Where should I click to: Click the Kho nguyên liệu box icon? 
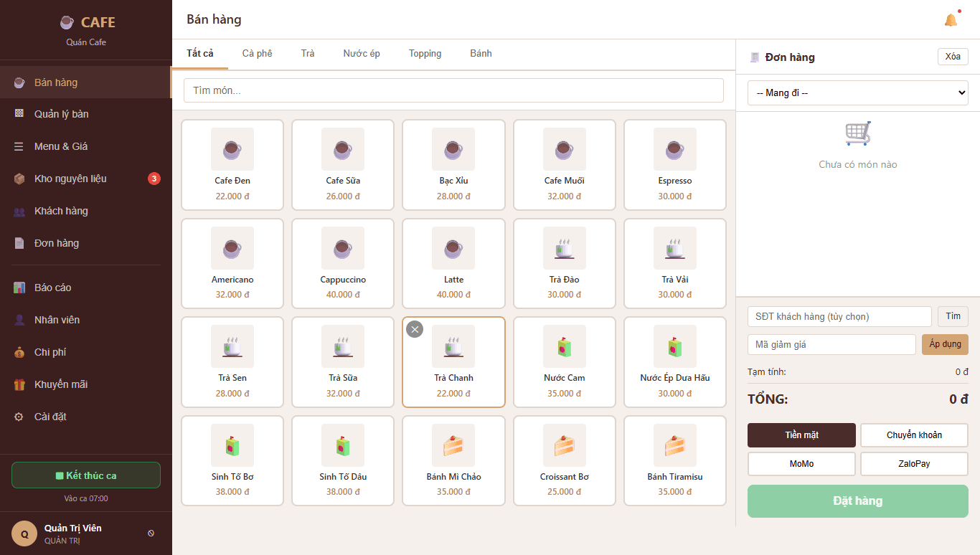[x=19, y=179]
